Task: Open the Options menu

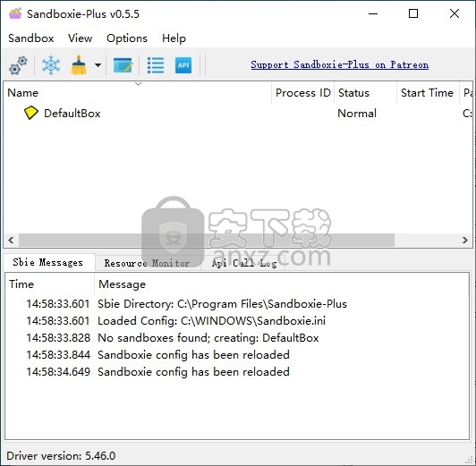Action: click(x=127, y=38)
